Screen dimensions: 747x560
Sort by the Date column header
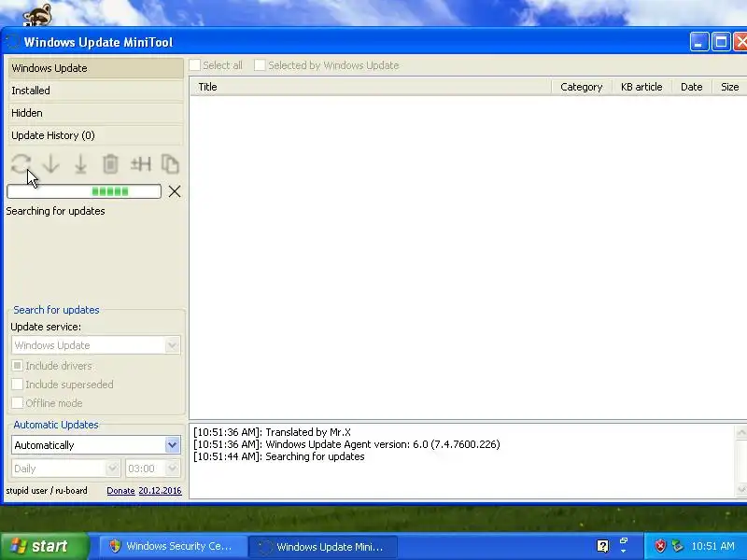691,87
